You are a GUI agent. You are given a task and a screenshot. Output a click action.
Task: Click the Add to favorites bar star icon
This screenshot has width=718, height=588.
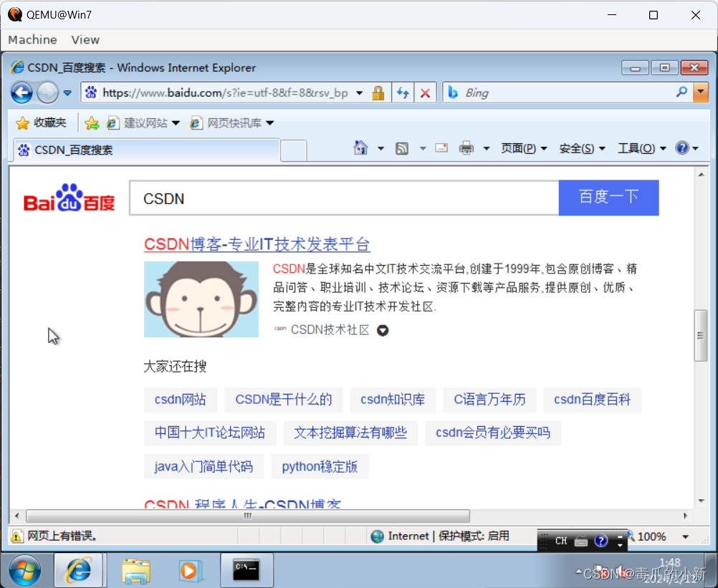coord(92,122)
